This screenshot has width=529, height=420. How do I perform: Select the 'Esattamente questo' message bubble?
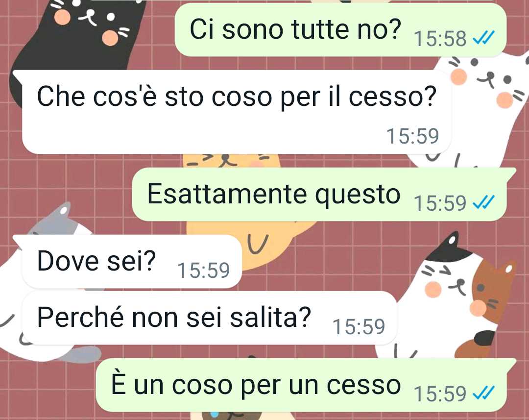[324, 195]
